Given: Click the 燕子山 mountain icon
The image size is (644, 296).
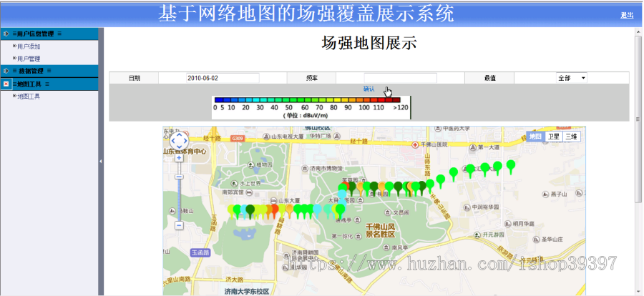Looking at the screenshot, I should click(x=546, y=194).
